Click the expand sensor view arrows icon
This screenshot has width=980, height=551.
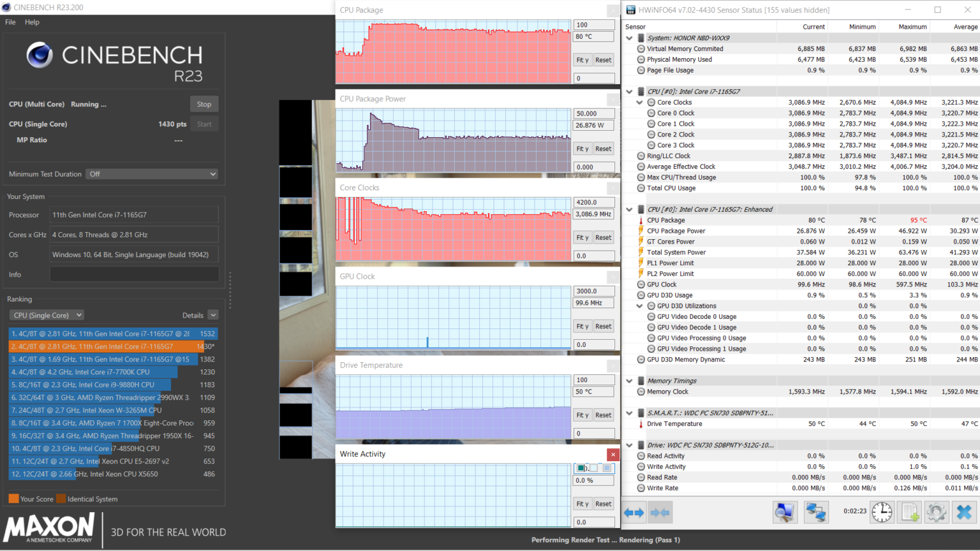pos(634,512)
